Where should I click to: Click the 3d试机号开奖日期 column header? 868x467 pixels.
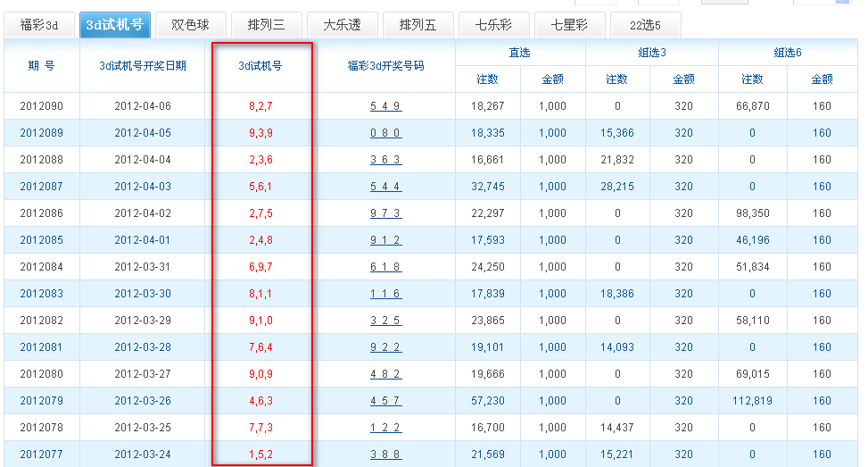[x=143, y=66]
